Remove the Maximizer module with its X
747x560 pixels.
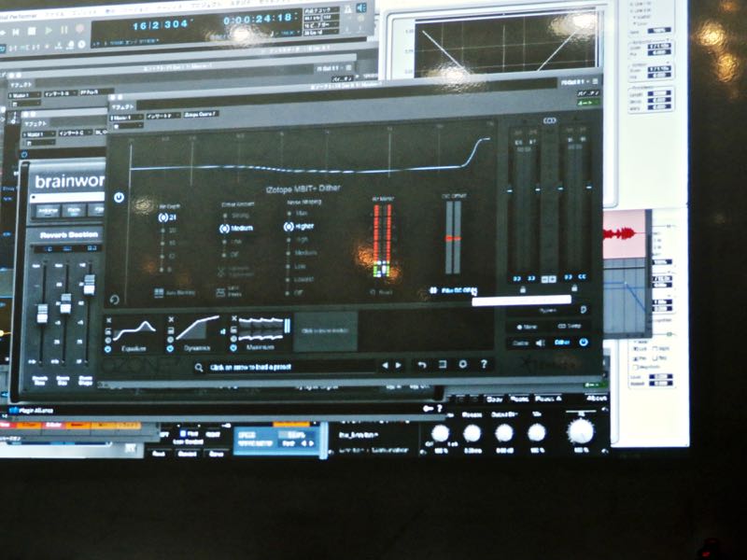234,318
